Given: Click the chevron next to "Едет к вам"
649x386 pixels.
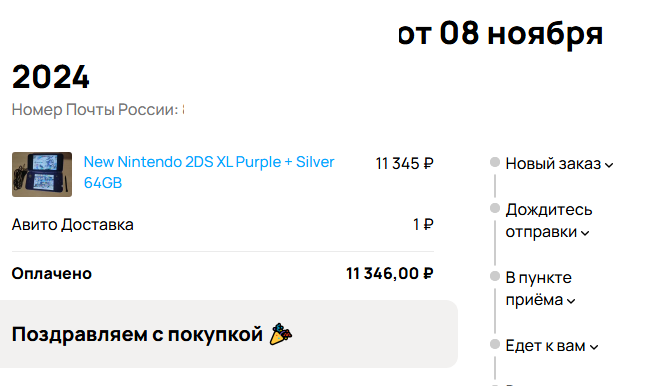Looking at the screenshot, I should point(594,347).
